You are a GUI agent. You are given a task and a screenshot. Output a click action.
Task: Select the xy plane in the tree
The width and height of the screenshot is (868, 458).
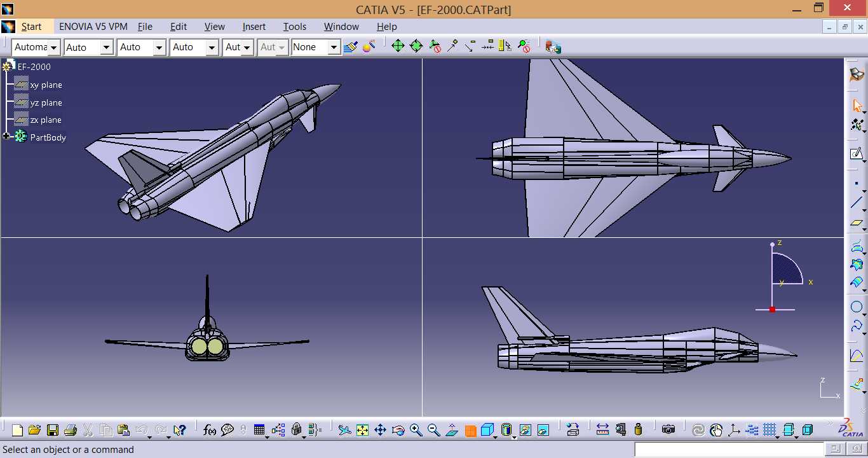(x=46, y=85)
